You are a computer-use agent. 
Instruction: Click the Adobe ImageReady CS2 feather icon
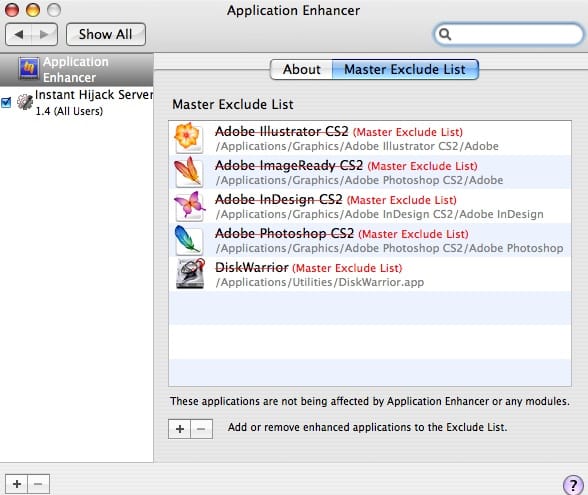(188, 172)
